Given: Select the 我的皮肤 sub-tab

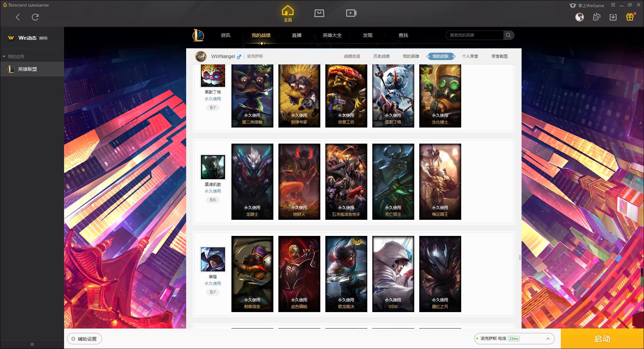Looking at the screenshot, I should [440, 56].
